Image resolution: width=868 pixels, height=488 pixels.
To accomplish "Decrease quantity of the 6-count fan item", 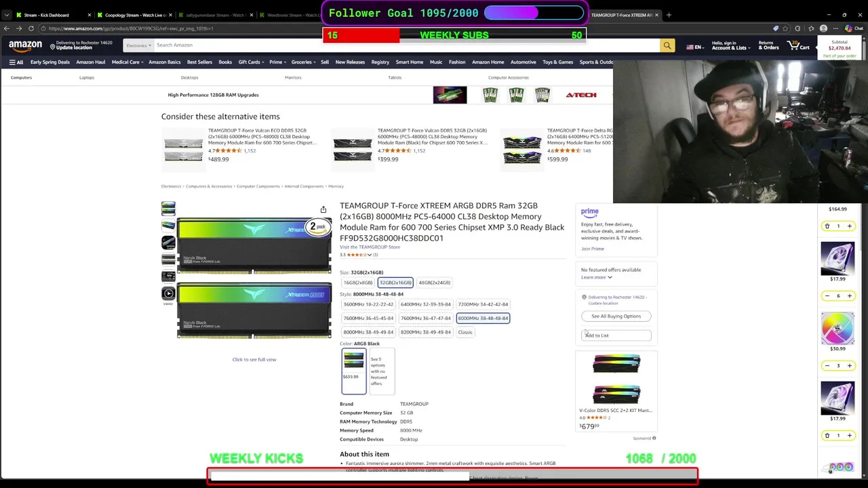I will 827,296.
